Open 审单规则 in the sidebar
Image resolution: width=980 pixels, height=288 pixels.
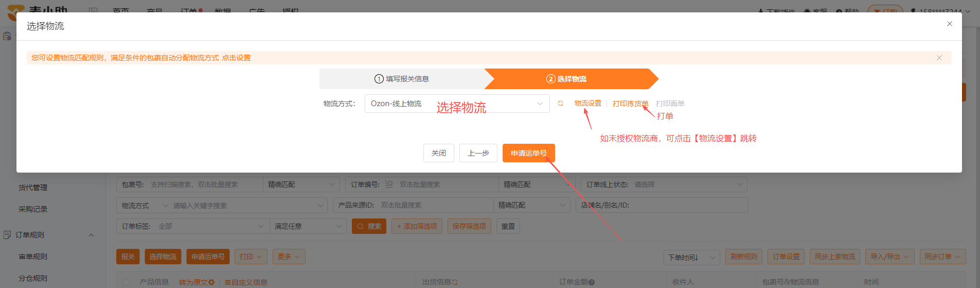coord(33,257)
